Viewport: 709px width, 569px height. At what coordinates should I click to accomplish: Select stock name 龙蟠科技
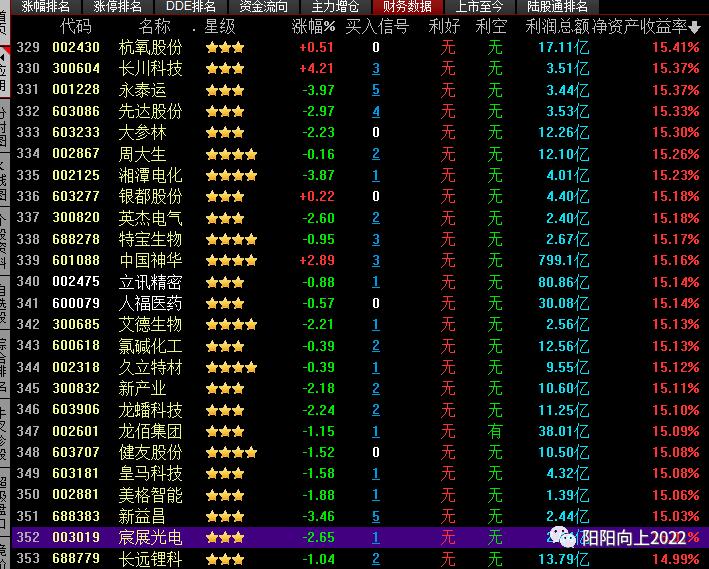(x=150, y=410)
